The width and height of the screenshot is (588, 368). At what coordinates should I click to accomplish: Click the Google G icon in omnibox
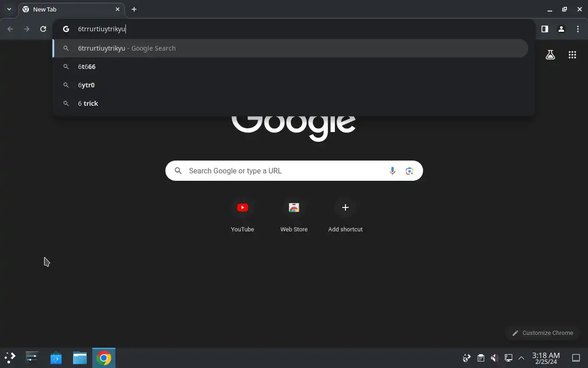click(x=66, y=29)
